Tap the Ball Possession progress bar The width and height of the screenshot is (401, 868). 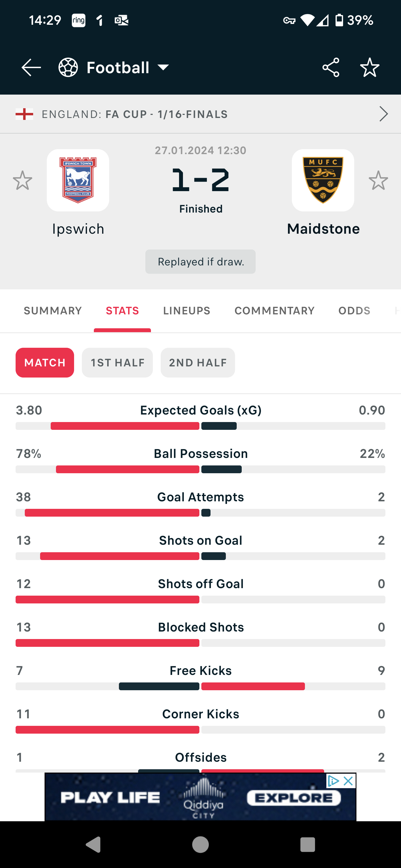[200, 469]
